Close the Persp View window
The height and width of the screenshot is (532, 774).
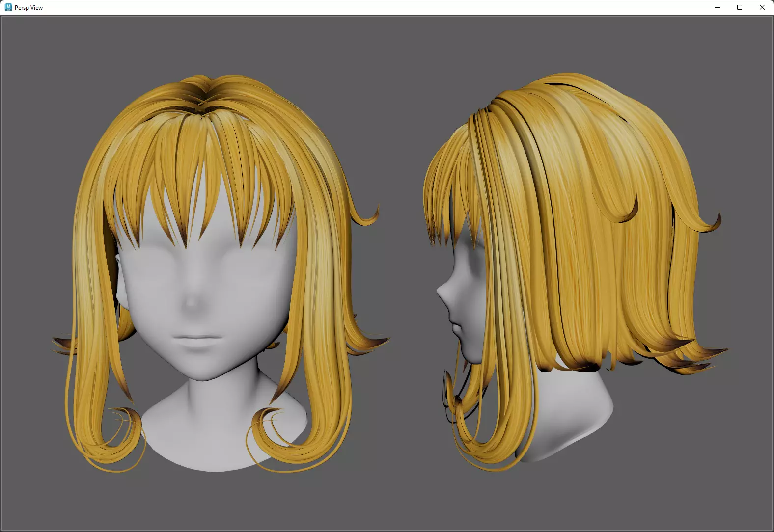pyautogui.click(x=762, y=7)
